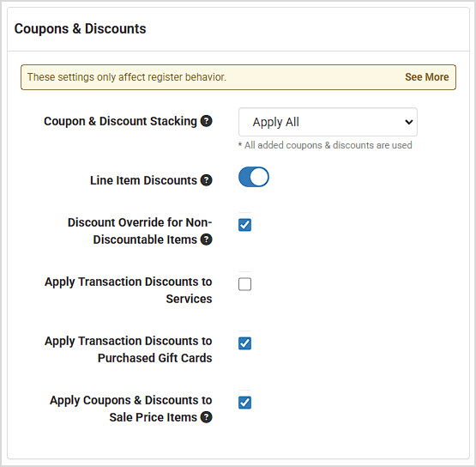This screenshot has height=467, width=476.
Task: Click the Line Item Discounts help icon
Action: 207,180
